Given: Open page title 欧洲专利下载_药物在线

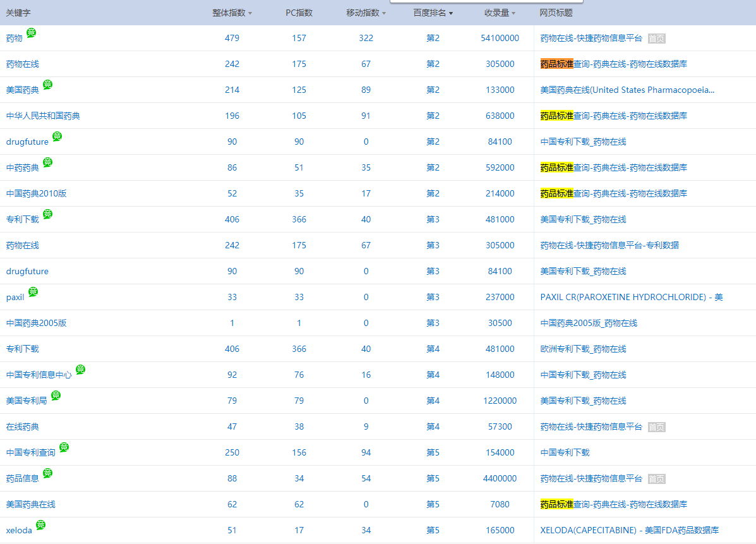Looking at the screenshot, I should coord(583,349).
